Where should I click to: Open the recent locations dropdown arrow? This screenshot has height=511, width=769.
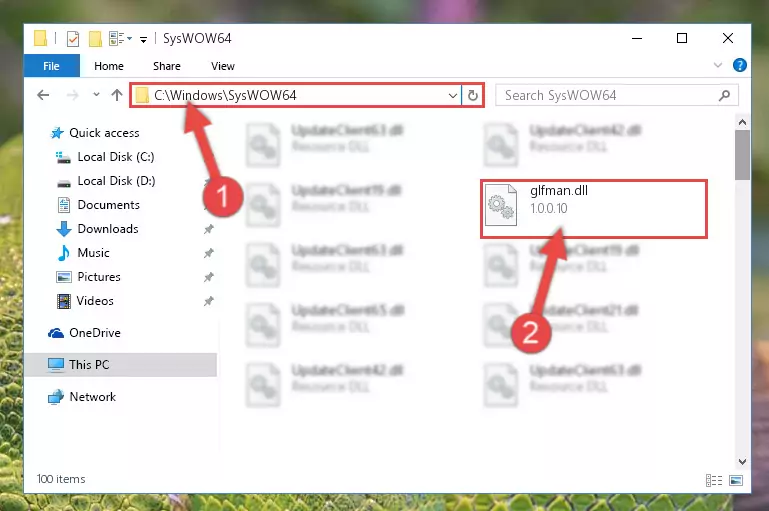[x=96, y=94]
